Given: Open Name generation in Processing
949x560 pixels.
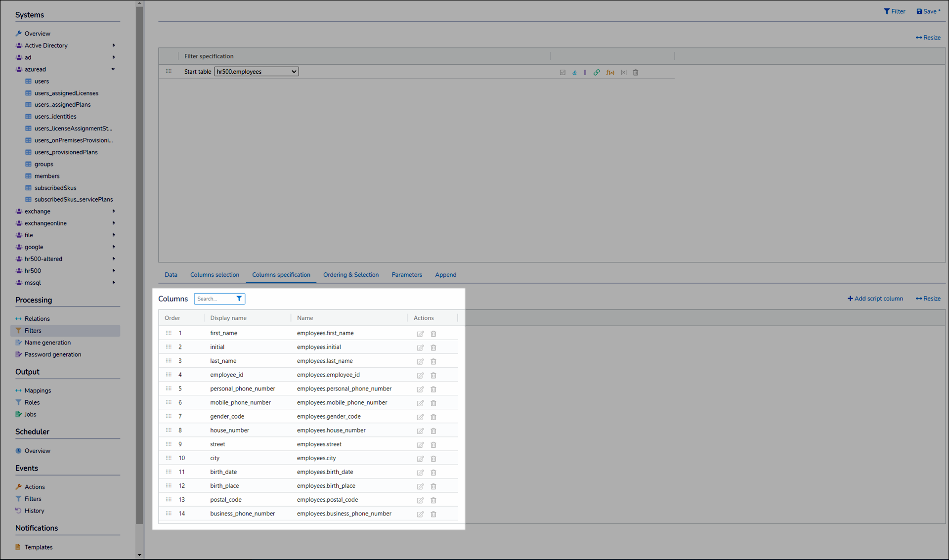Looking at the screenshot, I should [47, 343].
